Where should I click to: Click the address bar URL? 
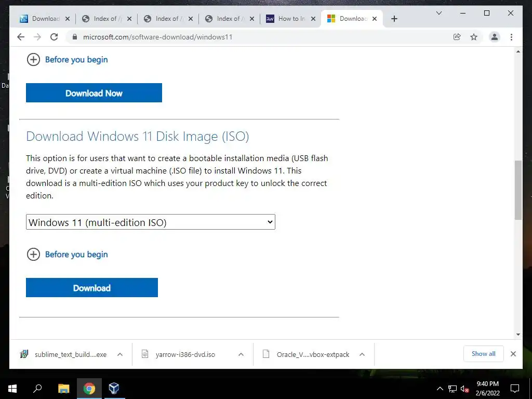coord(158,37)
